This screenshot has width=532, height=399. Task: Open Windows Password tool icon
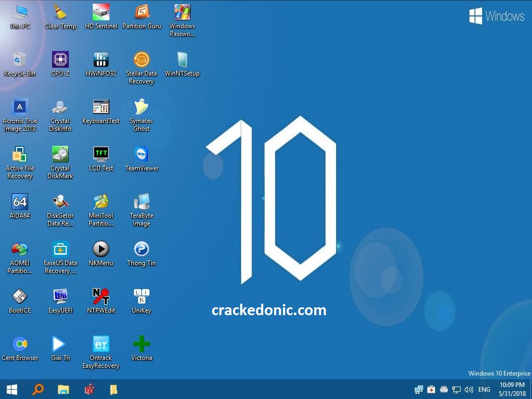(x=182, y=20)
